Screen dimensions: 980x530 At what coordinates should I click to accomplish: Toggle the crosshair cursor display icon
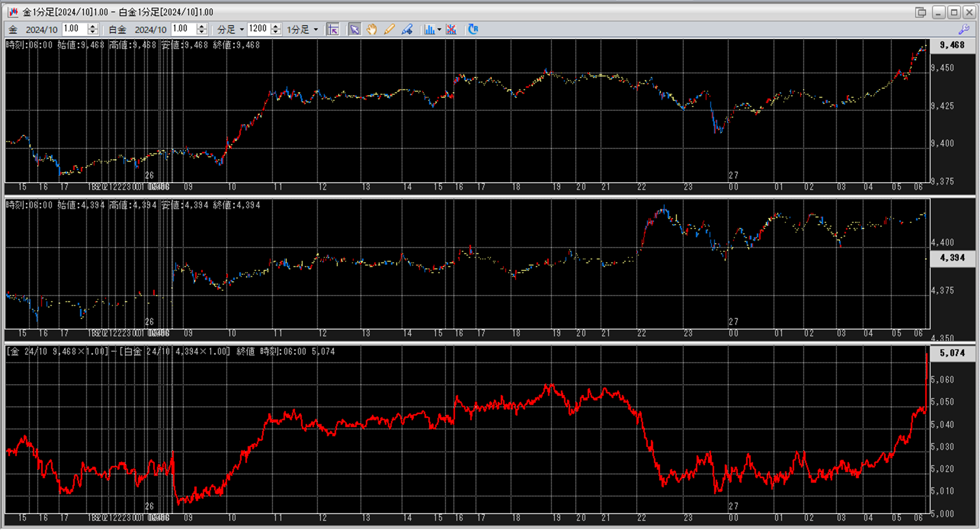tap(333, 30)
